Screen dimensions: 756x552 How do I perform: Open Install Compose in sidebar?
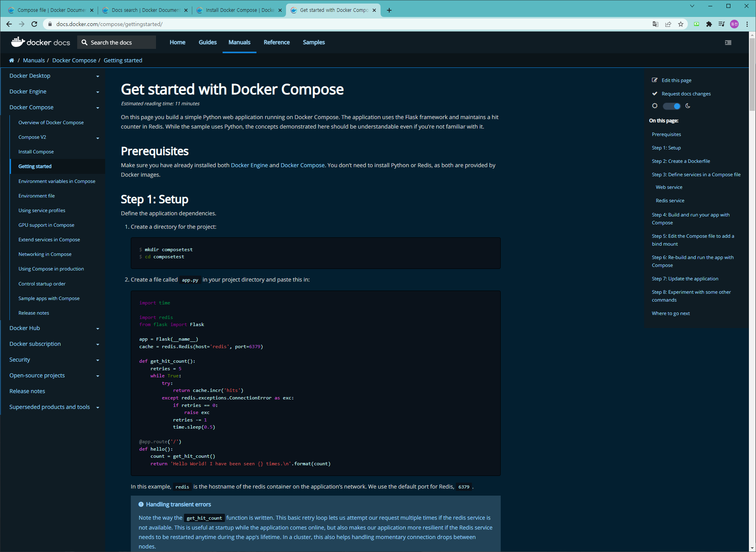click(36, 152)
